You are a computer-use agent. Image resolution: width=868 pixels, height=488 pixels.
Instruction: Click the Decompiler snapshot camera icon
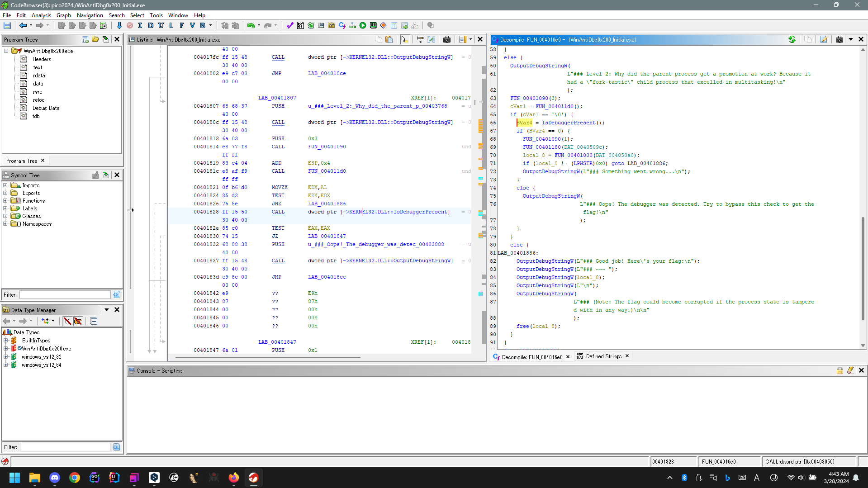pyautogui.click(x=840, y=39)
